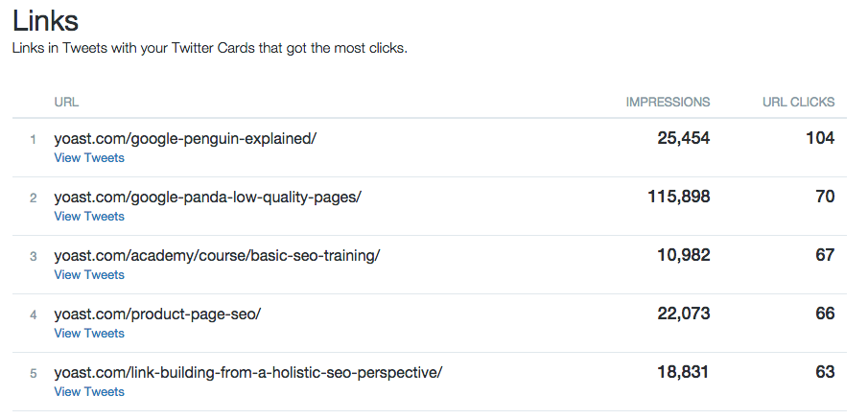Select the yoast.com/academy/course/basic-seo-training/ URL
Image resolution: width=868 pixels, height=419 pixels.
tap(217, 256)
